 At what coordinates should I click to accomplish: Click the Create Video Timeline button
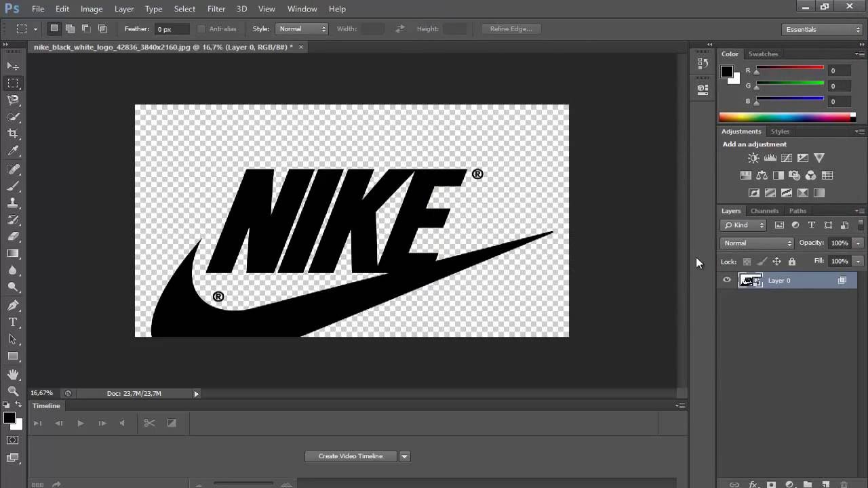[351, 456]
